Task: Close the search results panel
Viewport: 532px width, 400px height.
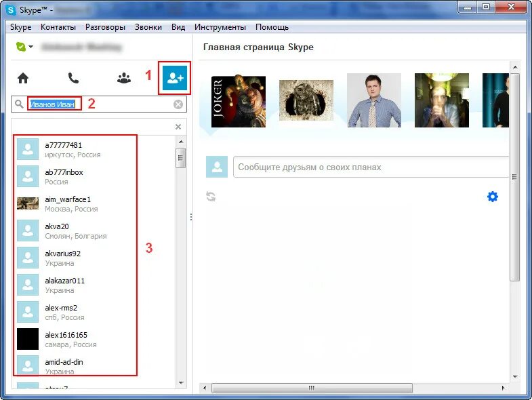Action: 178,127
